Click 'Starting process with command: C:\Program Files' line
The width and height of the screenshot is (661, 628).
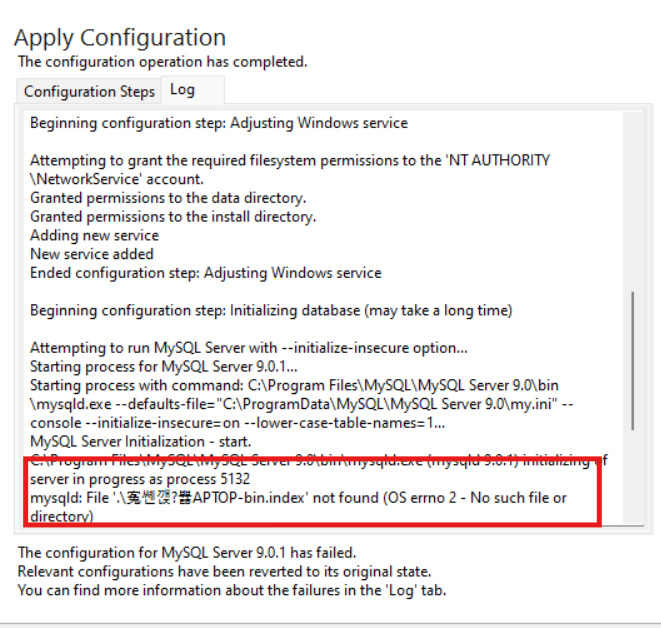294,386
